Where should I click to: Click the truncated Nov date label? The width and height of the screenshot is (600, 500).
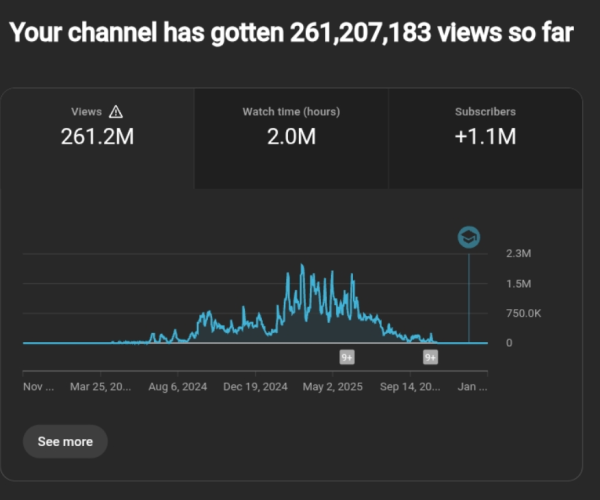click(39, 386)
